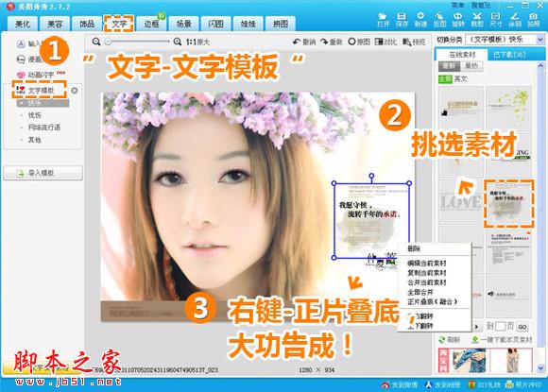Toggle the 最热 (hottest) sort button
Screen dimensions: 548x392
(x=471, y=66)
